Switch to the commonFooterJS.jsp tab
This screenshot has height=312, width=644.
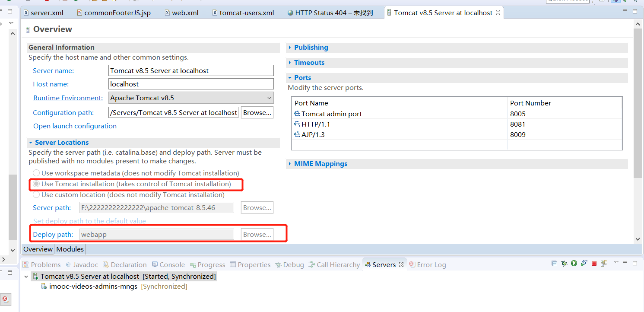(x=114, y=13)
